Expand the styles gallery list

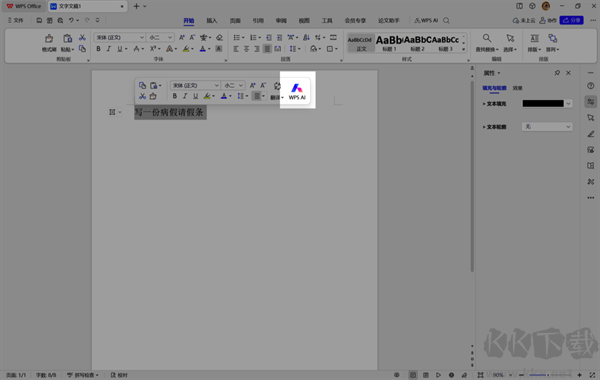463,49
